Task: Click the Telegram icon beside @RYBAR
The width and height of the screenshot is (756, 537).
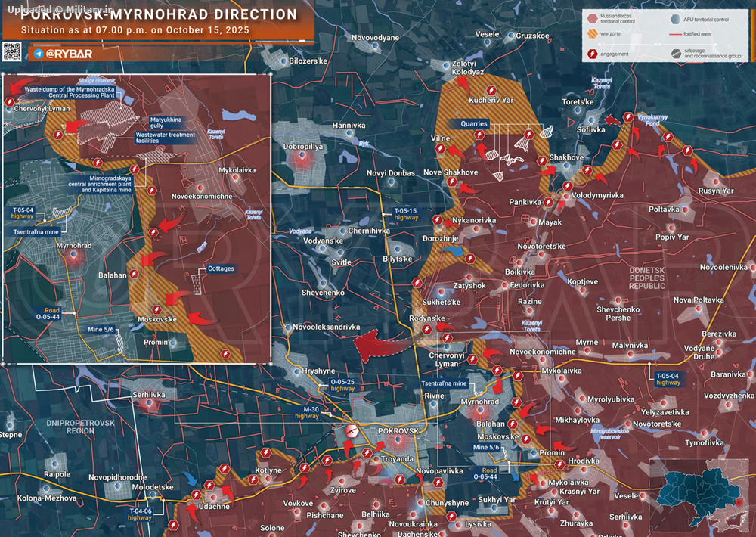Action: point(38,54)
